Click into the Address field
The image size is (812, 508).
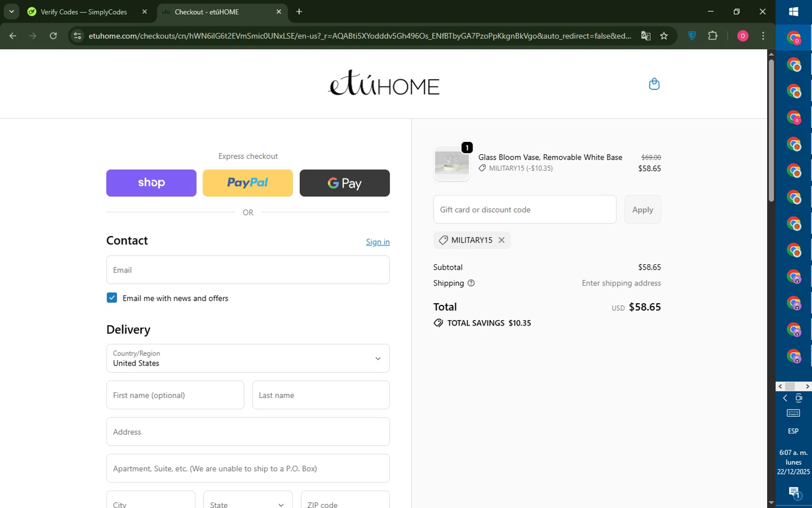coord(248,432)
